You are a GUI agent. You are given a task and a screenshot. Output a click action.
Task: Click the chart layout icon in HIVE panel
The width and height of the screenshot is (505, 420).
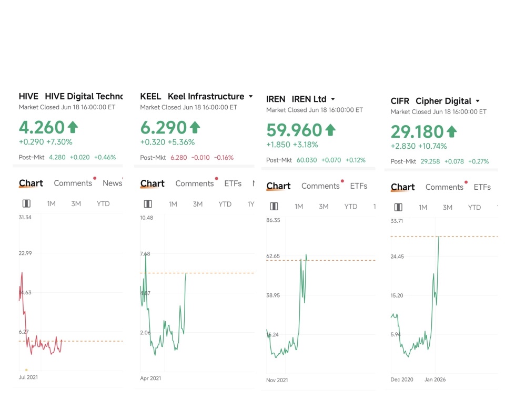click(26, 203)
